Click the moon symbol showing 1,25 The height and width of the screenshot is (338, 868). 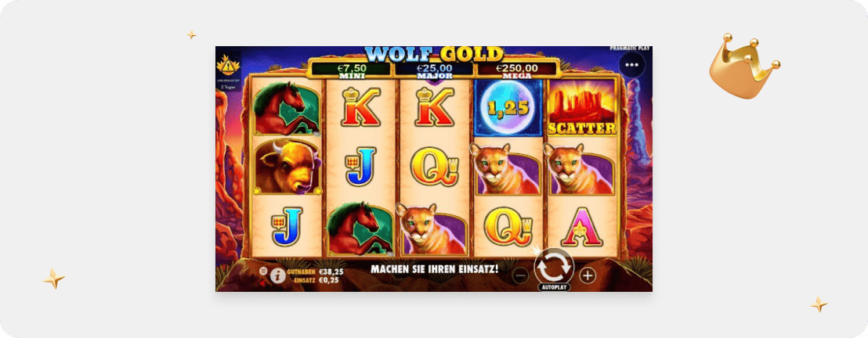point(508,107)
